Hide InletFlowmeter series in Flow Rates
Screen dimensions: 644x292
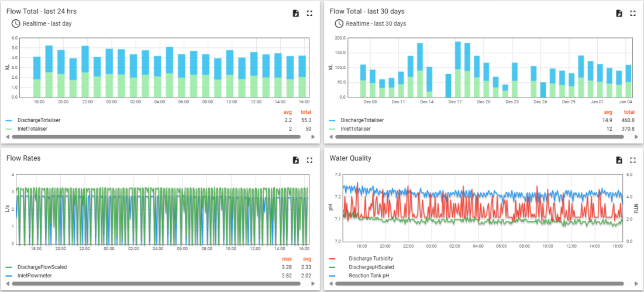click(x=35, y=276)
